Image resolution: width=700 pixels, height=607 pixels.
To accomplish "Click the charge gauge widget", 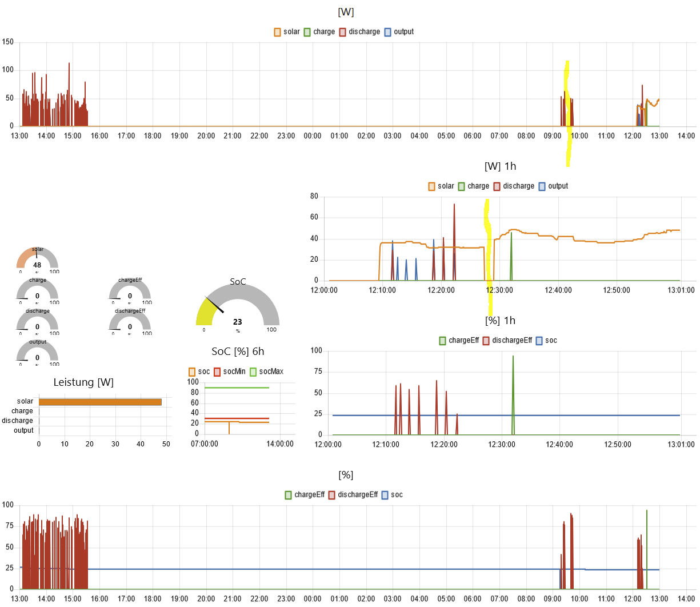I will (37, 291).
